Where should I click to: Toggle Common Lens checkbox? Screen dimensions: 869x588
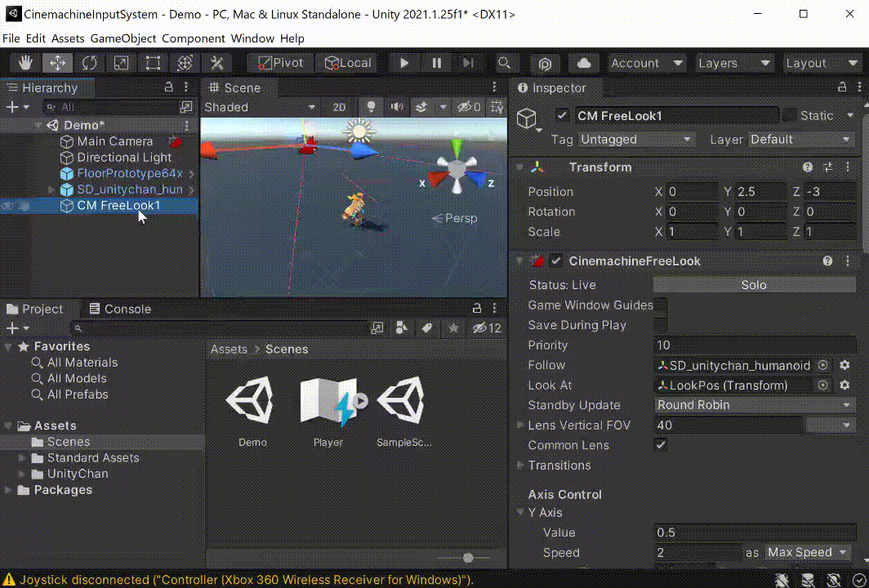pos(660,445)
